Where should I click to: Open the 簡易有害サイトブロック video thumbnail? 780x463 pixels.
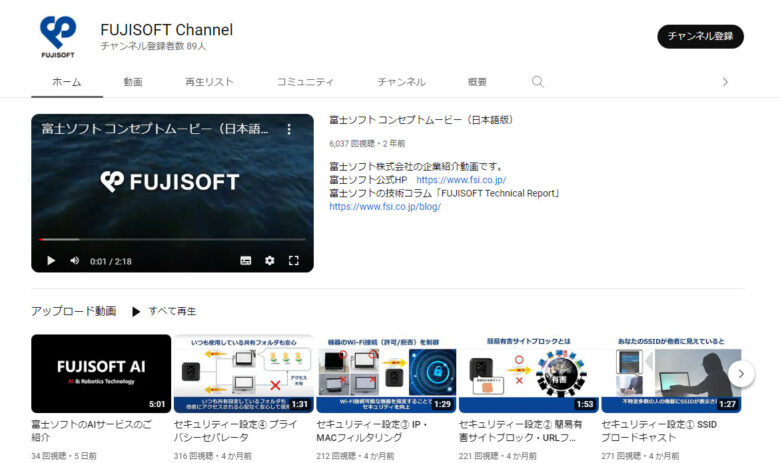click(529, 373)
